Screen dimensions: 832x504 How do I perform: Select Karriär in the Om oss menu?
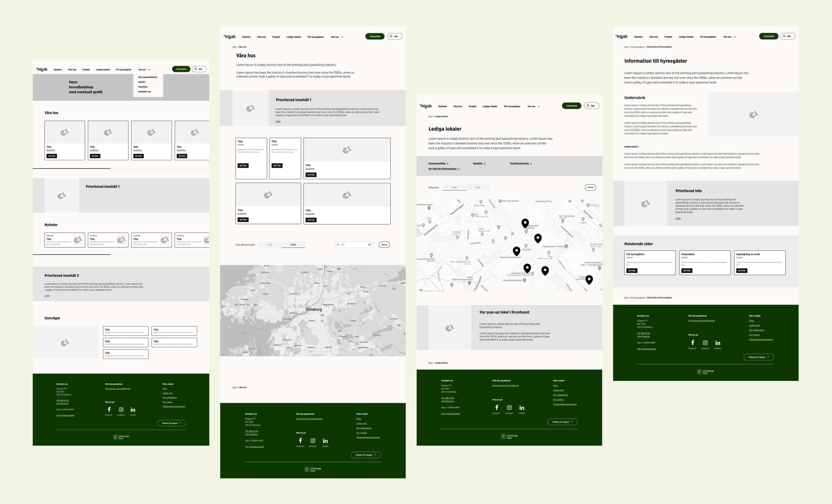pyautogui.click(x=142, y=82)
